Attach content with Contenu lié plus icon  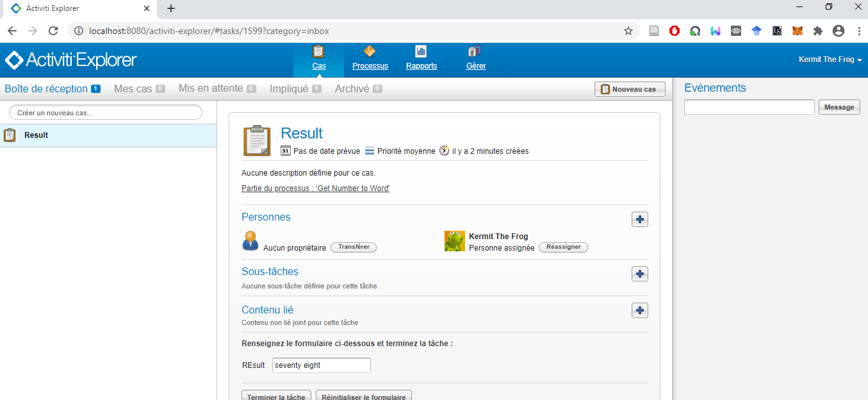639,310
